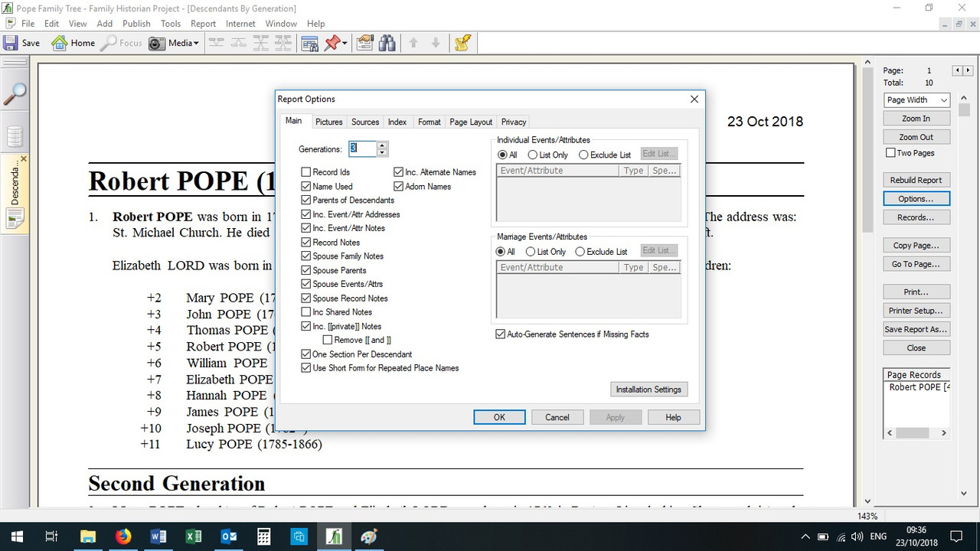Image resolution: width=980 pixels, height=551 pixels.
Task: Click the third diagram layout toolbar icon
Action: tap(261, 43)
